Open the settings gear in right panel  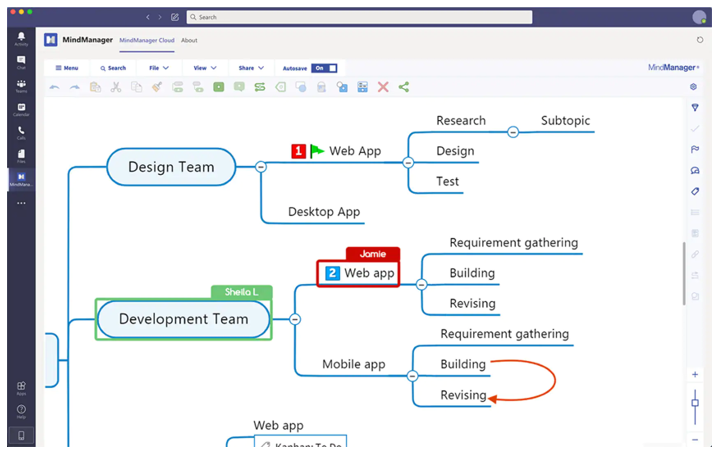coord(695,87)
